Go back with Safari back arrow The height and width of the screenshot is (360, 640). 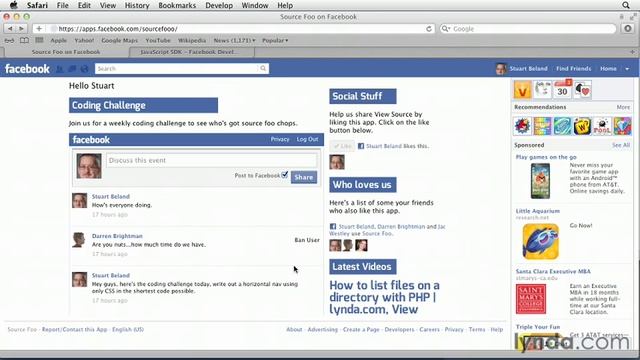click(x=10, y=29)
